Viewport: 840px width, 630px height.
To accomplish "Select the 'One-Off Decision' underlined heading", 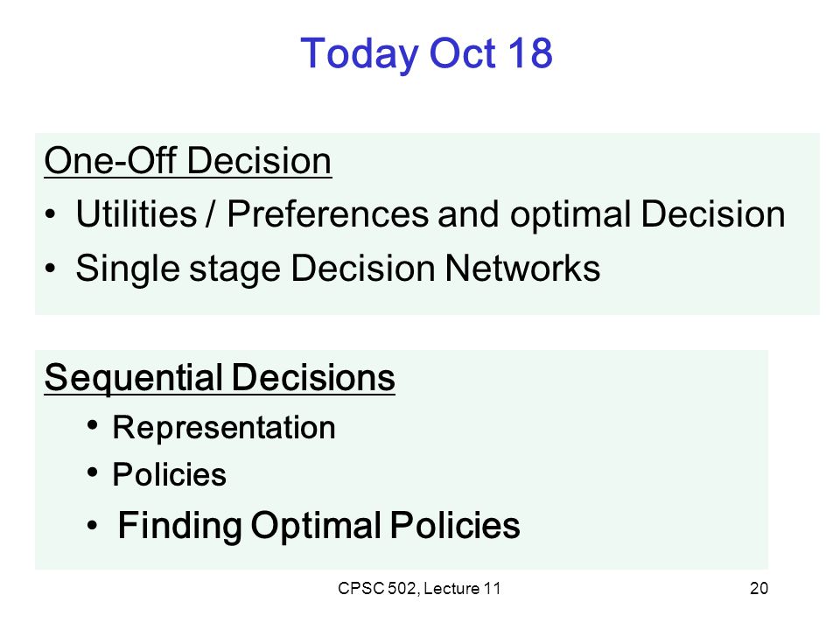I will click(x=188, y=161).
